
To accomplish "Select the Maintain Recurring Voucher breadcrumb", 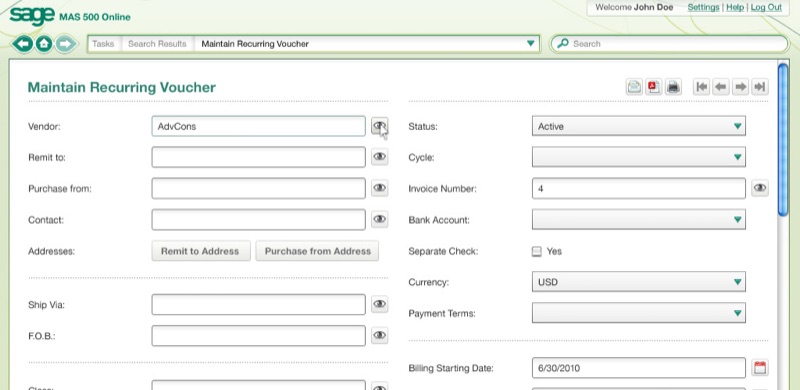I will pos(255,44).
